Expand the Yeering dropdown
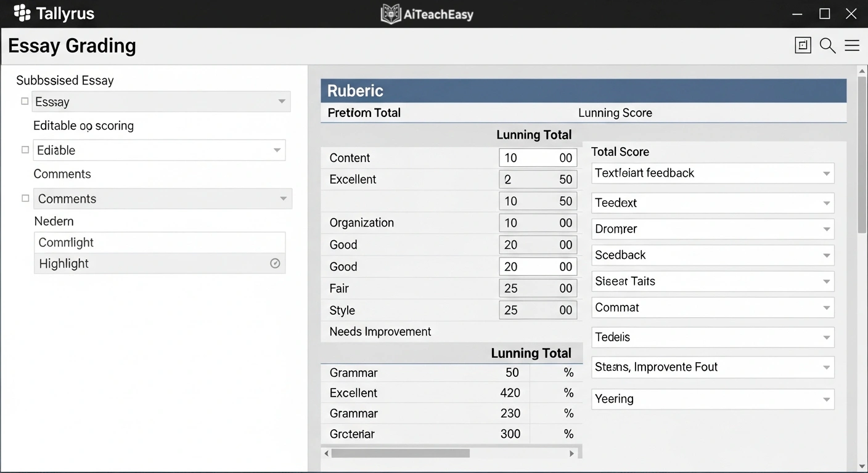This screenshot has height=473, width=868. point(827,399)
